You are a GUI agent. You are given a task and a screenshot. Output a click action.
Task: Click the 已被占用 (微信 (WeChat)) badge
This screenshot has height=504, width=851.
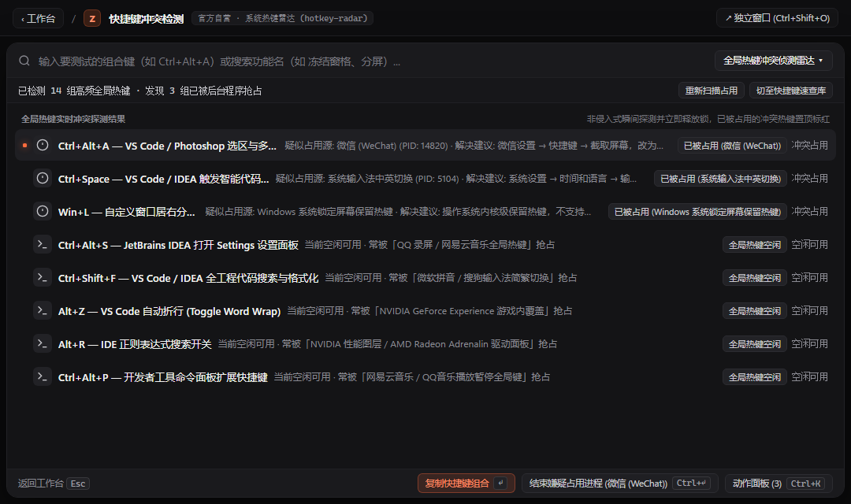732,146
